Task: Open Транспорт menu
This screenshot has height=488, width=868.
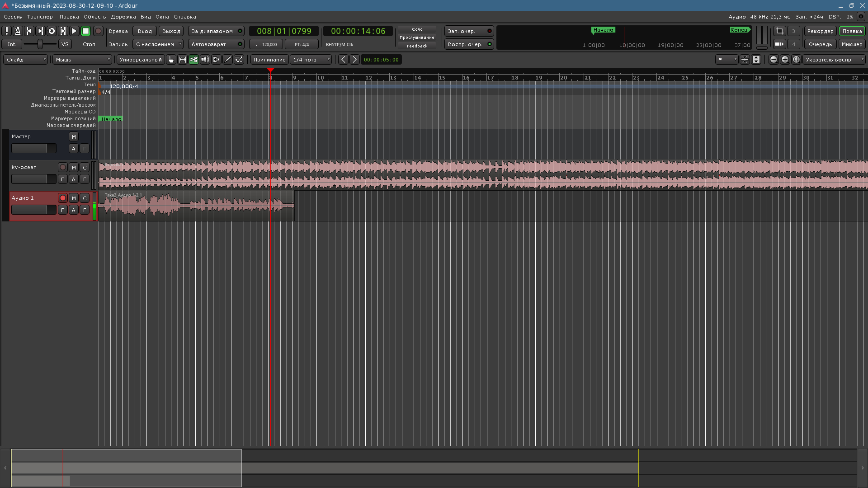Action: click(41, 17)
